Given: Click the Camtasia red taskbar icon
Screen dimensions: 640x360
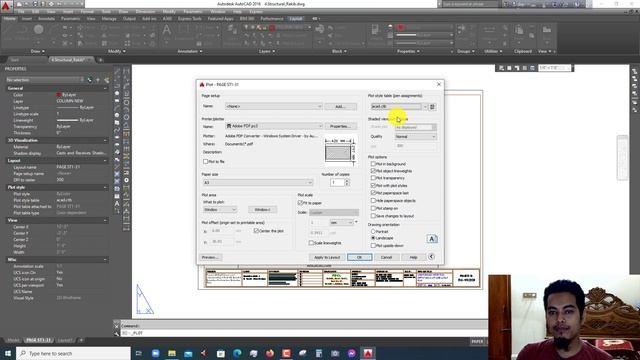Looking at the screenshot, I should 286,353.
